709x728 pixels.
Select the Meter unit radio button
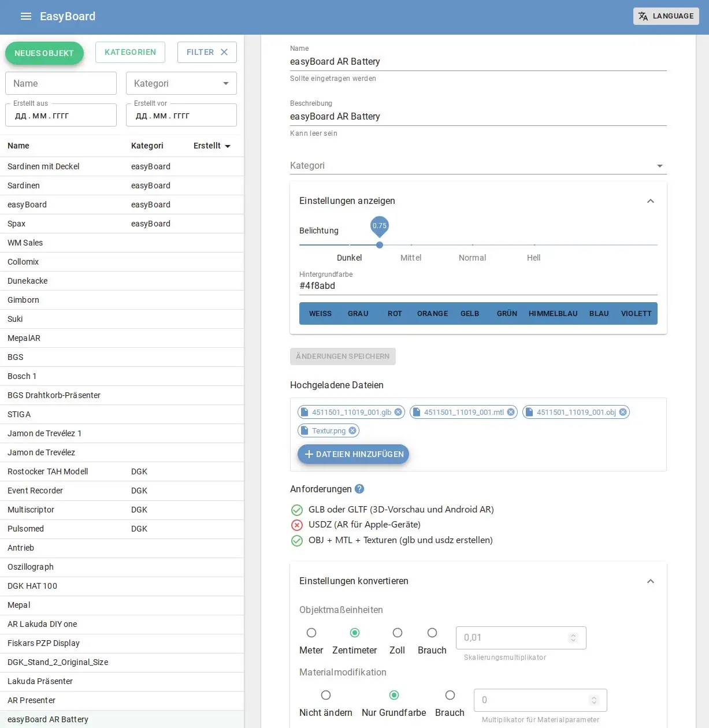pos(311,633)
